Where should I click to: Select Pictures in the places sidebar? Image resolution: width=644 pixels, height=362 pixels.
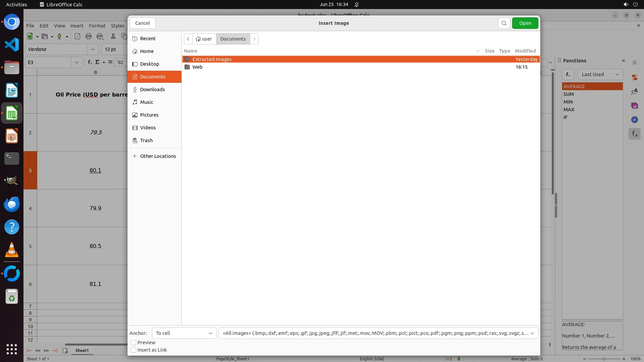149,115
